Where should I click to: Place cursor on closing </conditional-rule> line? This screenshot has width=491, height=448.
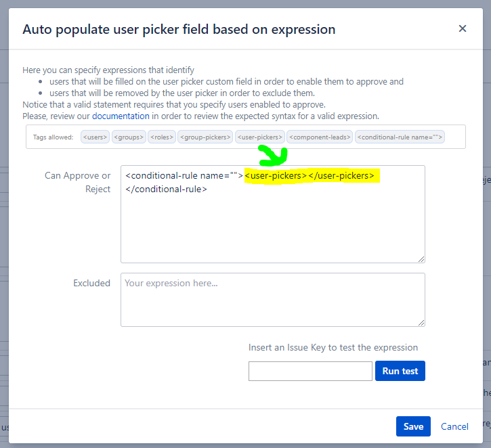pyautogui.click(x=166, y=189)
